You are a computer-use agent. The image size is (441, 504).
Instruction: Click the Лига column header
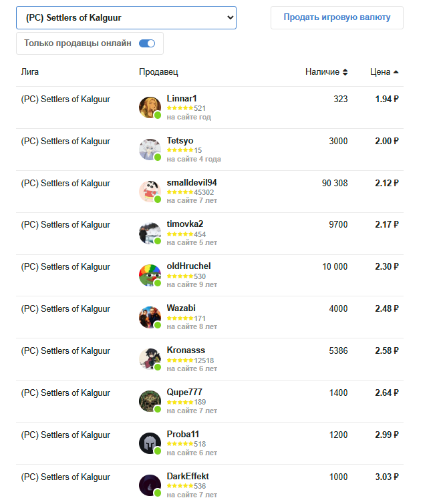30,71
